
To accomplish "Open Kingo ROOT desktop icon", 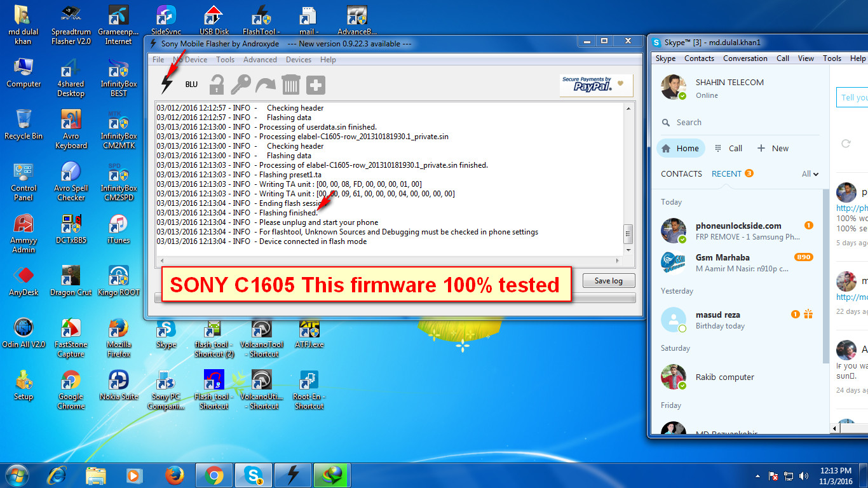I will [x=119, y=281].
